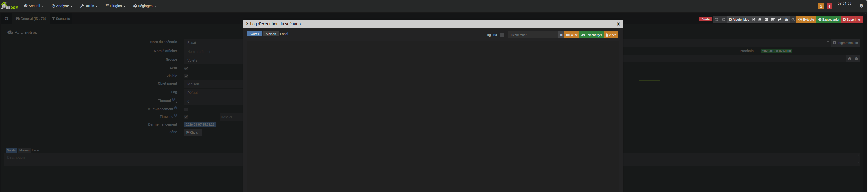Click the Arrêté status label
868x192 pixels.
(x=705, y=19)
